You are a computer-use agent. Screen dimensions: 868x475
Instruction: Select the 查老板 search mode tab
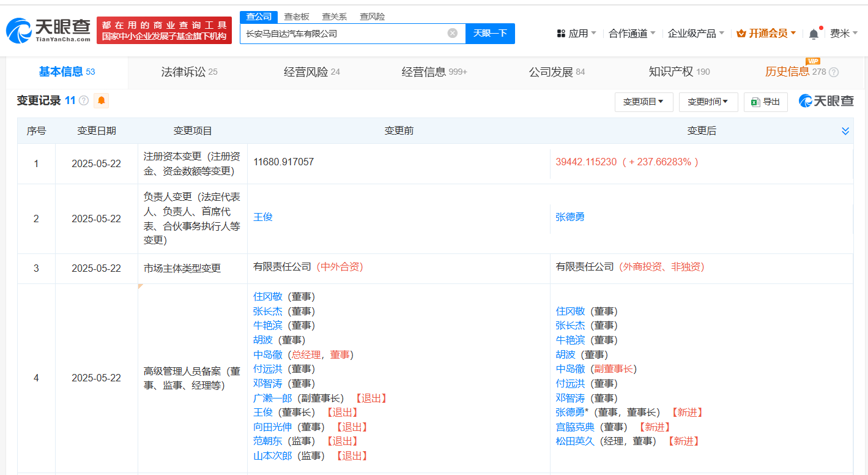pos(297,17)
